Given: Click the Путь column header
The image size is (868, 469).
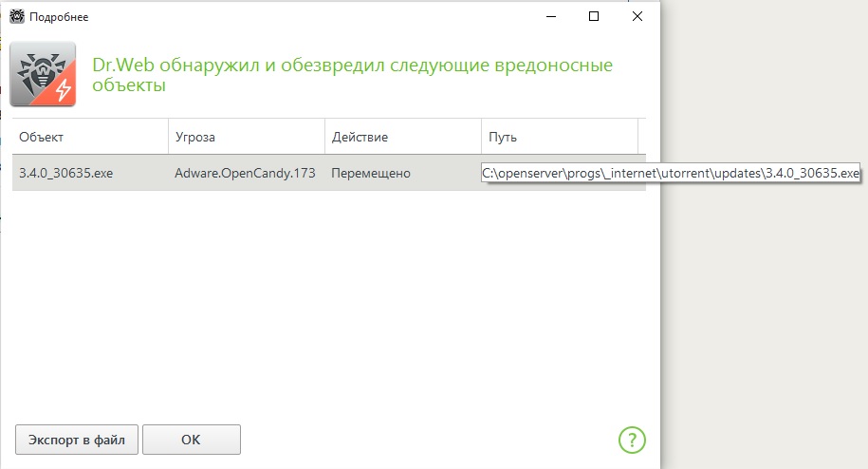Looking at the screenshot, I should [558, 137].
